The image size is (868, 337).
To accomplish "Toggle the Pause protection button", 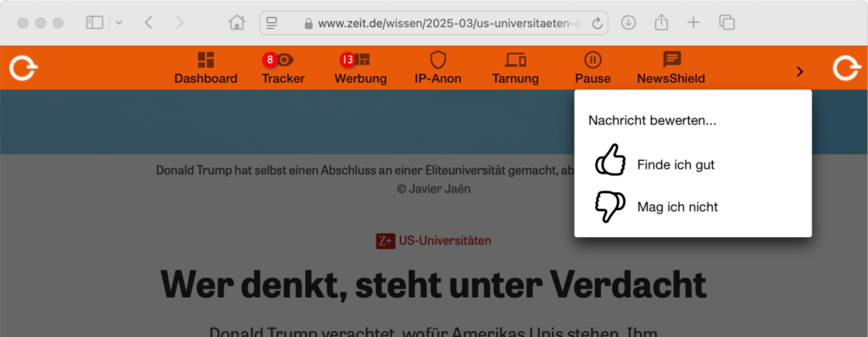I will 593,68.
